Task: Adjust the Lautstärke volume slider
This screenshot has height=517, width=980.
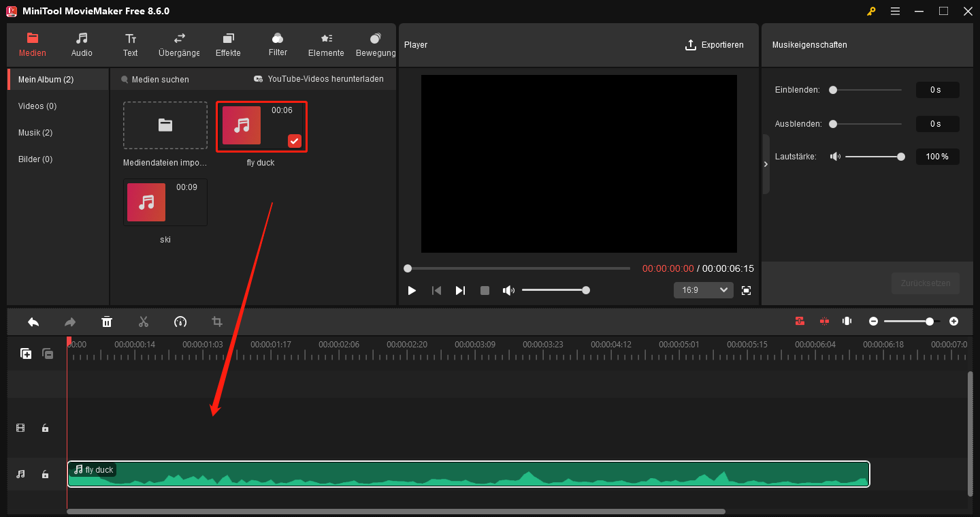Action: 875,157
